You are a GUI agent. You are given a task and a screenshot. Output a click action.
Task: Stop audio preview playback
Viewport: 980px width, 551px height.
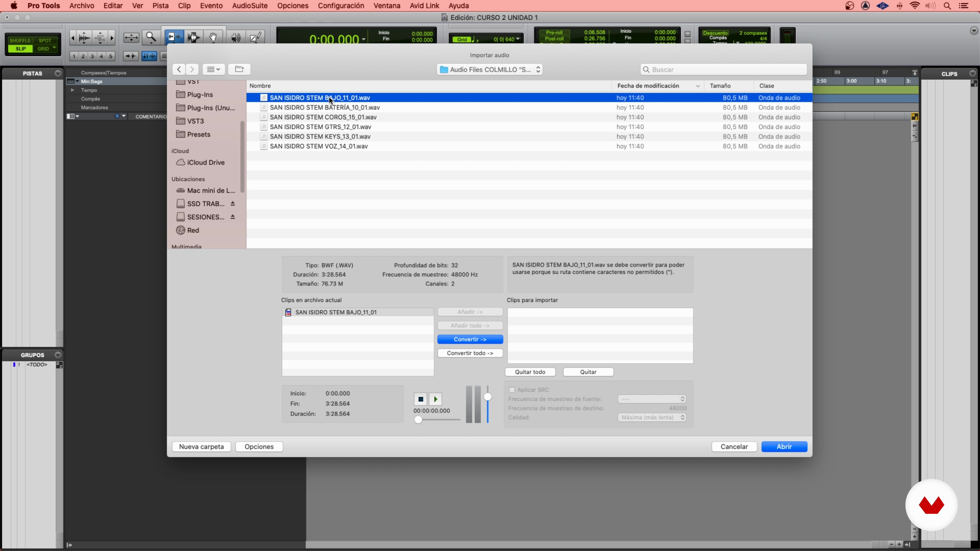click(x=421, y=399)
